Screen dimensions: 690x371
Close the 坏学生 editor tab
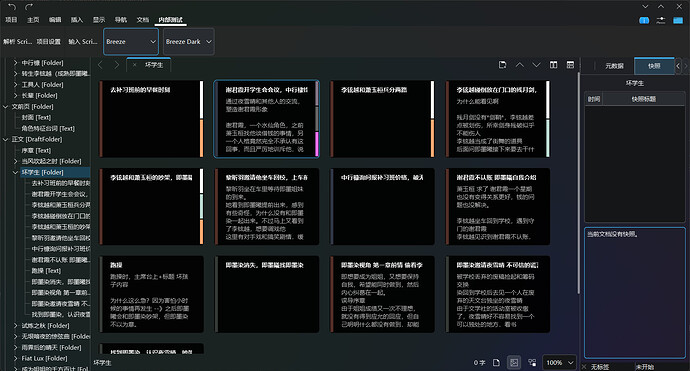[x=135, y=65]
